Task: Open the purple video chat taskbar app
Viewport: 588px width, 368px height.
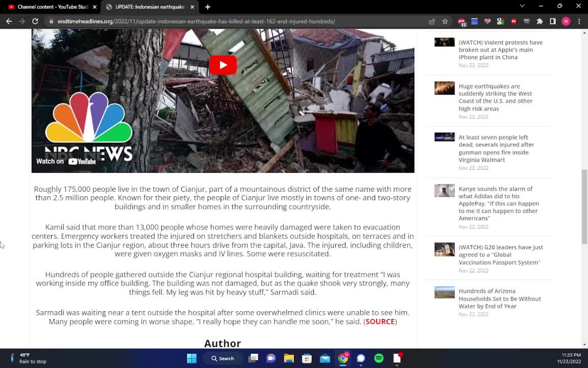Action: 271,358
